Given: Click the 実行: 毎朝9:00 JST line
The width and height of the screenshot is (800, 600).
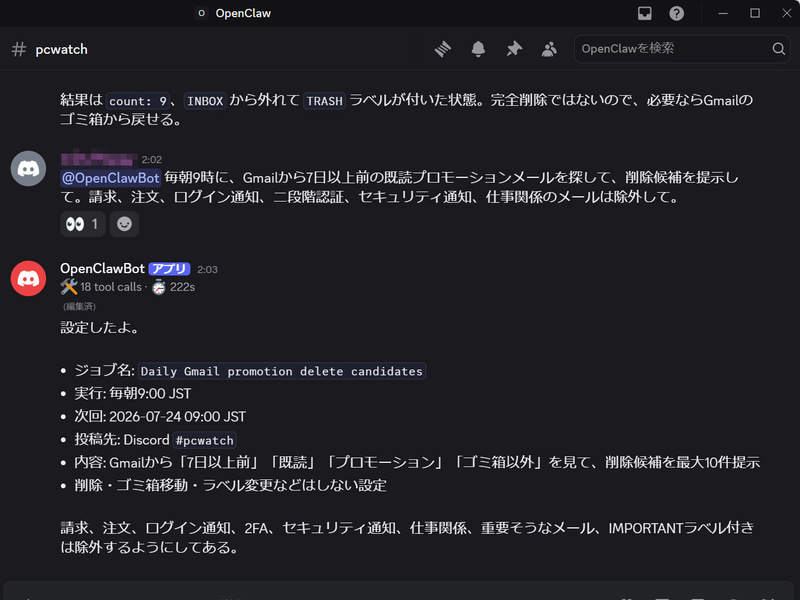Looking at the screenshot, I should click(133, 394).
